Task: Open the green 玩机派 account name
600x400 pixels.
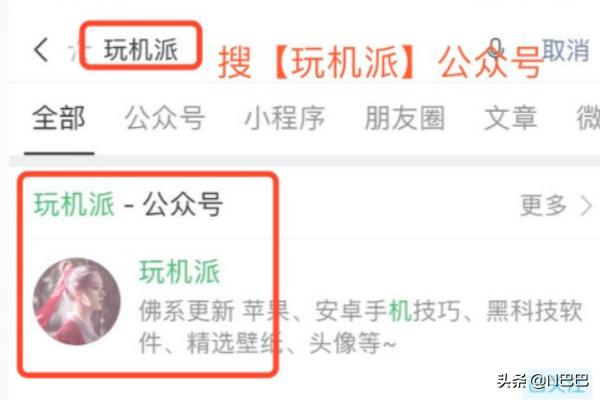Action: pos(180,271)
